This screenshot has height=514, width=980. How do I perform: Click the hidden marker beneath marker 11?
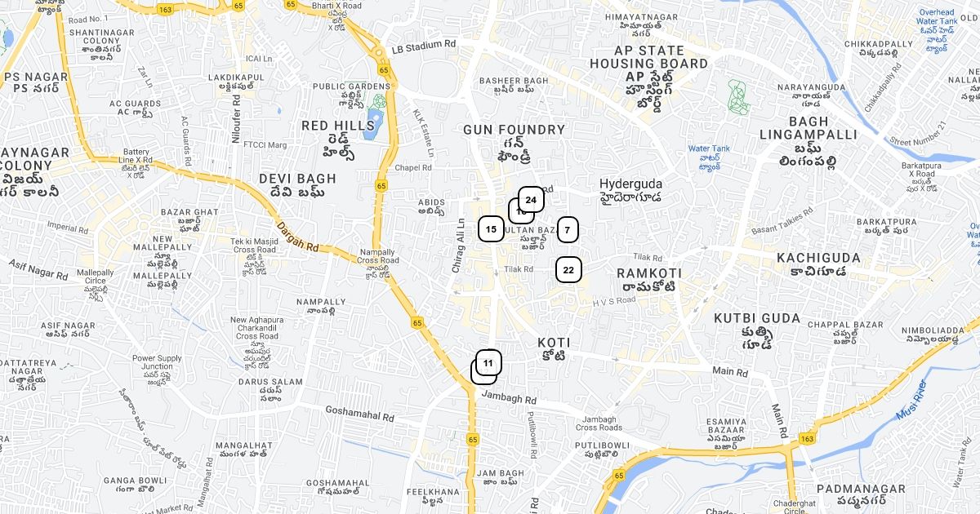478,376
